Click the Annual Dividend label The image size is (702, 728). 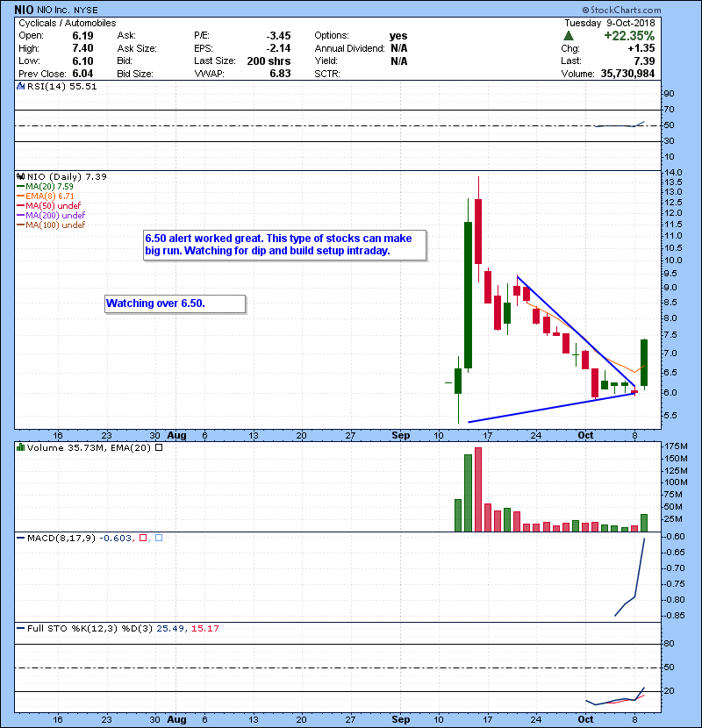[x=349, y=48]
